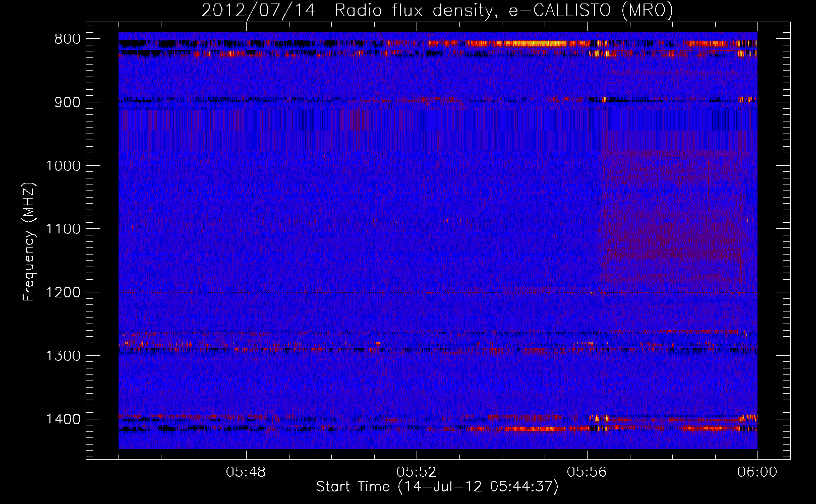Image resolution: width=816 pixels, height=504 pixels.
Task: Click the 'Start Time (14-Jul-12 05:44:37)' label
Action: tap(437, 487)
